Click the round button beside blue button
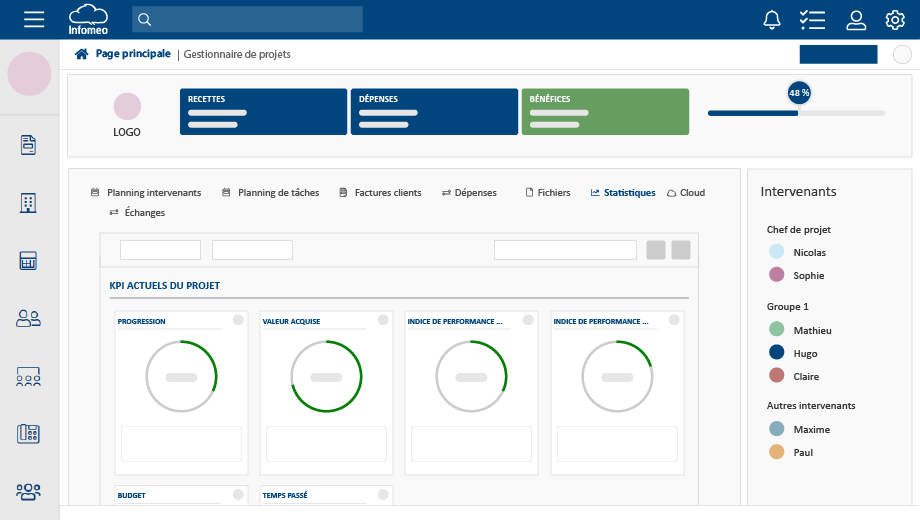Image resolution: width=920 pixels, height=520 pixels. tap(902, 55)
